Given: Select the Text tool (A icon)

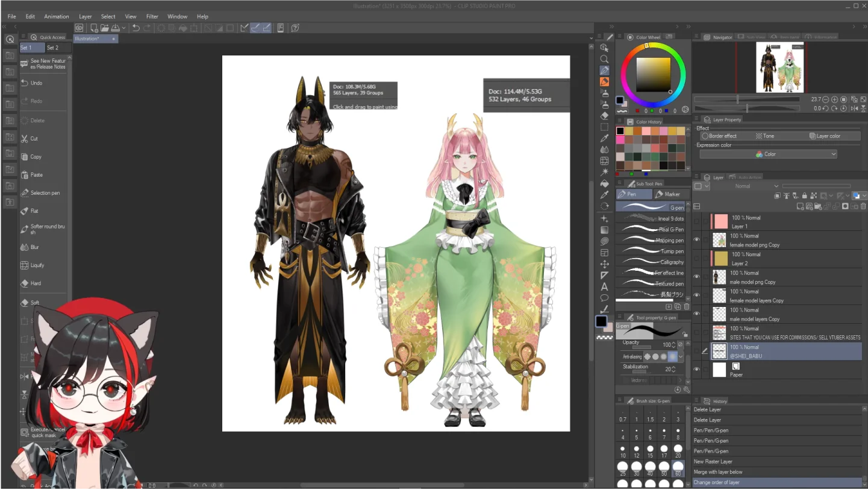Looking at the screenshot, I should [604, 286].
